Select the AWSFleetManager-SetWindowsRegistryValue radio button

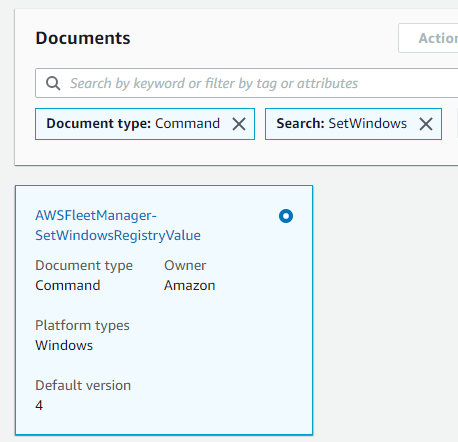point(286,216)
